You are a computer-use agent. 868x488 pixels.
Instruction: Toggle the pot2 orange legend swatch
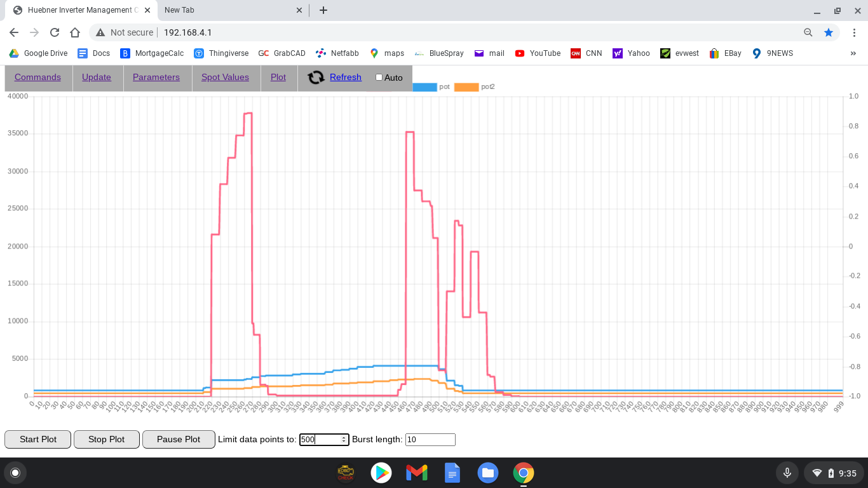click(466, 87)
